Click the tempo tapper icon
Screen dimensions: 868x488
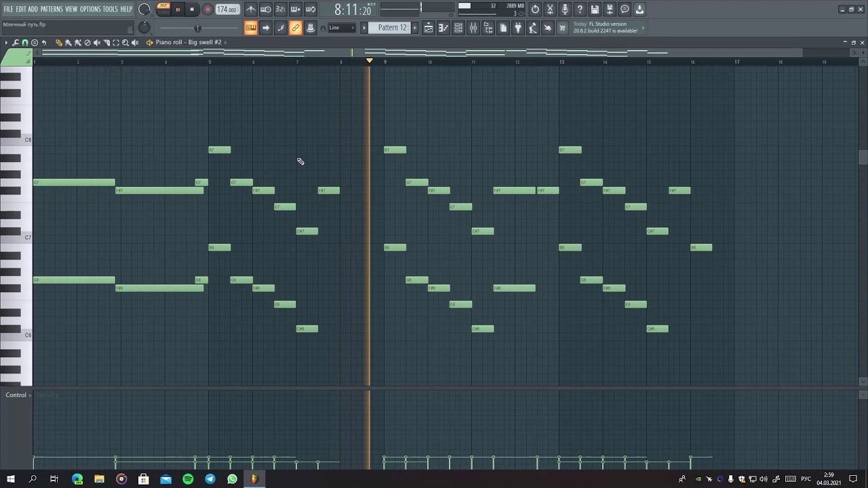pyautogui.click(x=533, y=28)
